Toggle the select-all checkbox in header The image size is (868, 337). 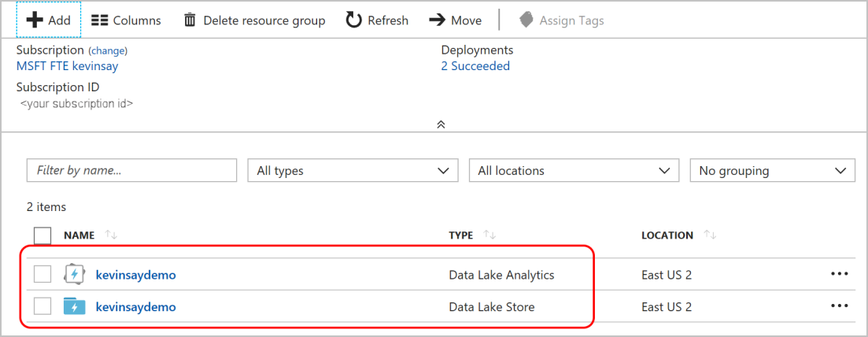click(42, 235)
